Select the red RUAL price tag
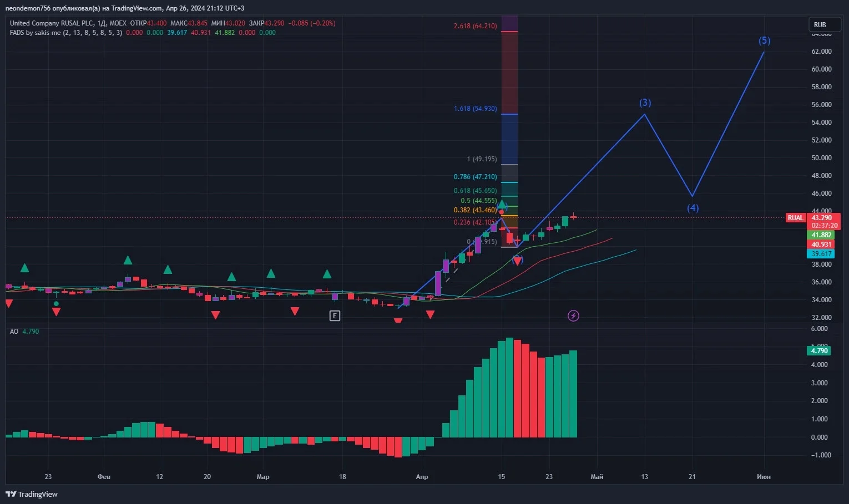 point(796,218)
